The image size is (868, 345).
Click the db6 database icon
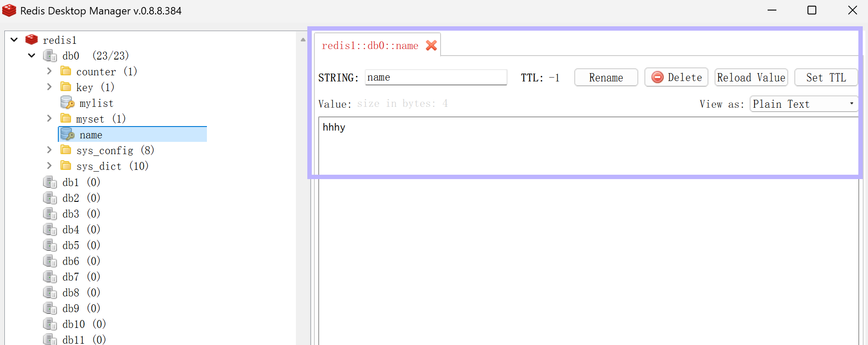[50, 261]
